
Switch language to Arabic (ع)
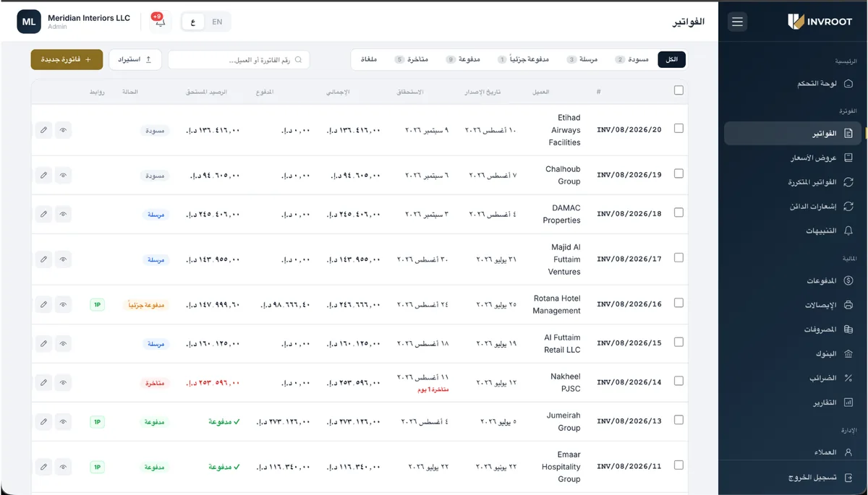[192, 22]
